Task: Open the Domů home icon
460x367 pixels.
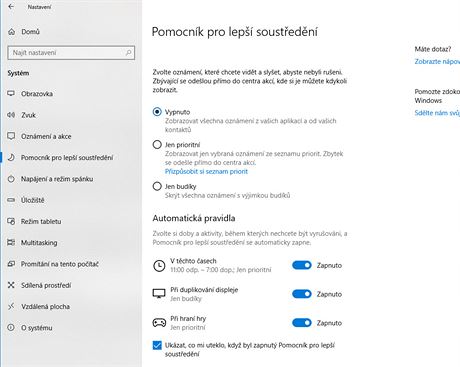Action: [x=12, y=32]
